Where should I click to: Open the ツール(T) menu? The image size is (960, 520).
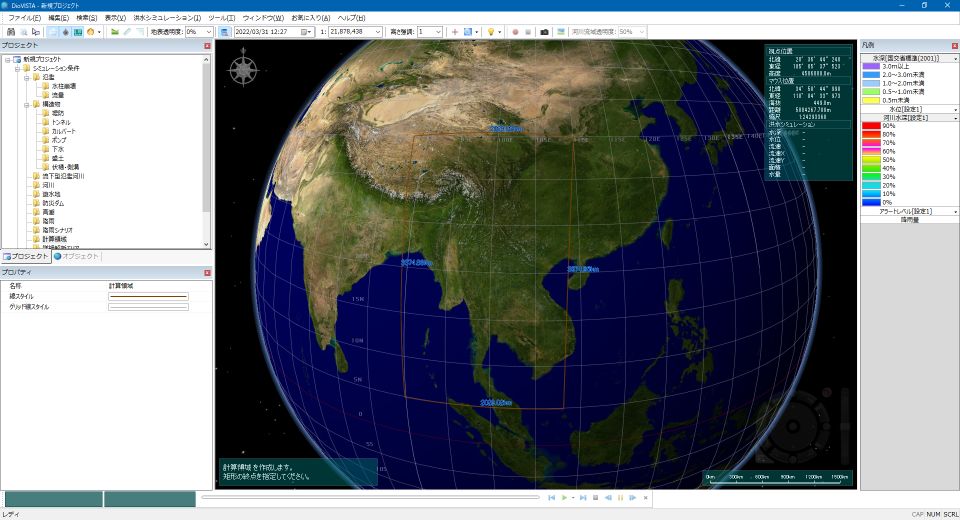(x=222, y=18)
